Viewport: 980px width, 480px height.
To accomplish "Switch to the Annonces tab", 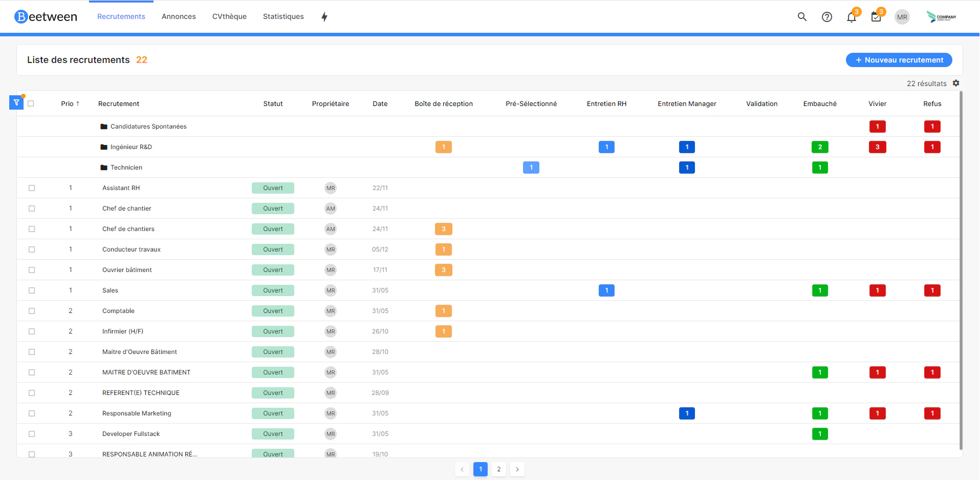I will click(179, 16).
